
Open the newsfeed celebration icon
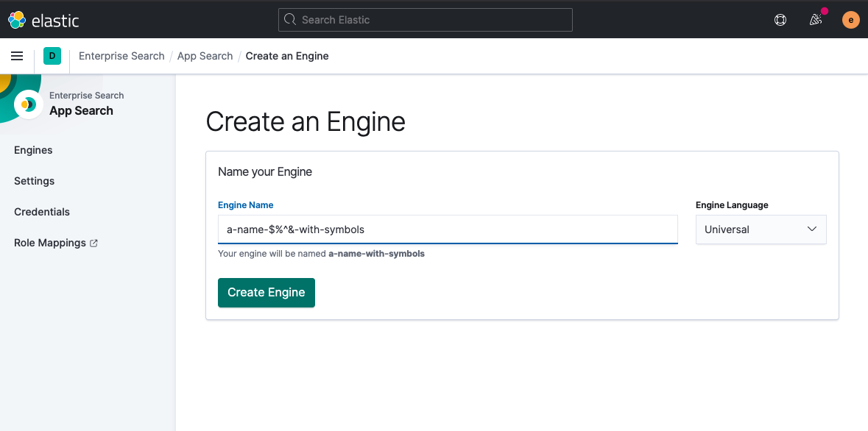tap(816, 20)
